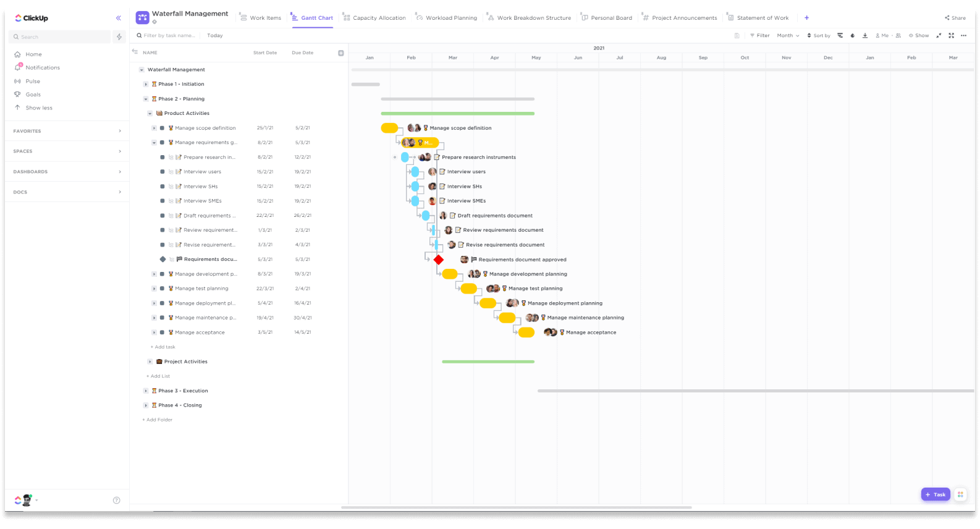Image resolution: width=980 pixels, height=529 pixels.
Task: Click the sidebar Search field
Action: pyautogui.click(x=60, y=37)
